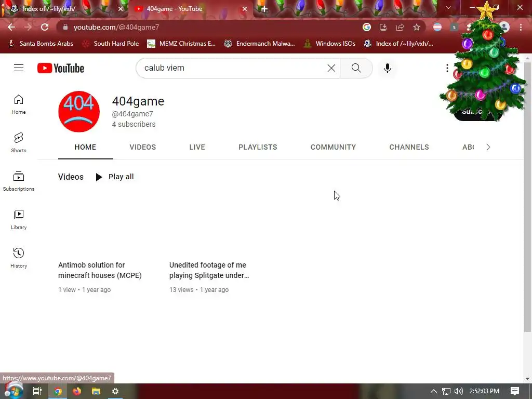Open 'Antimob solution for minecraft houses' video
532x399 pixels.
coord(100,270)
